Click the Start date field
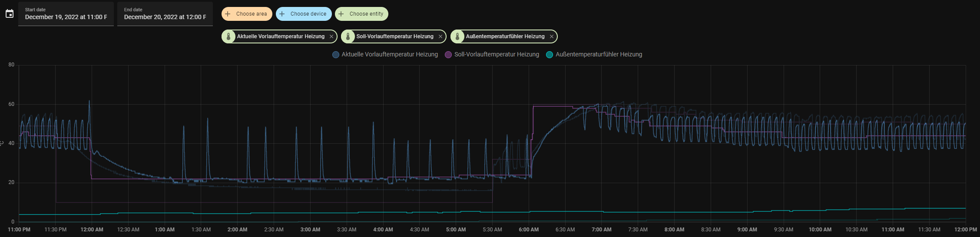Screen dimensions: 980x237 (66, 14)
